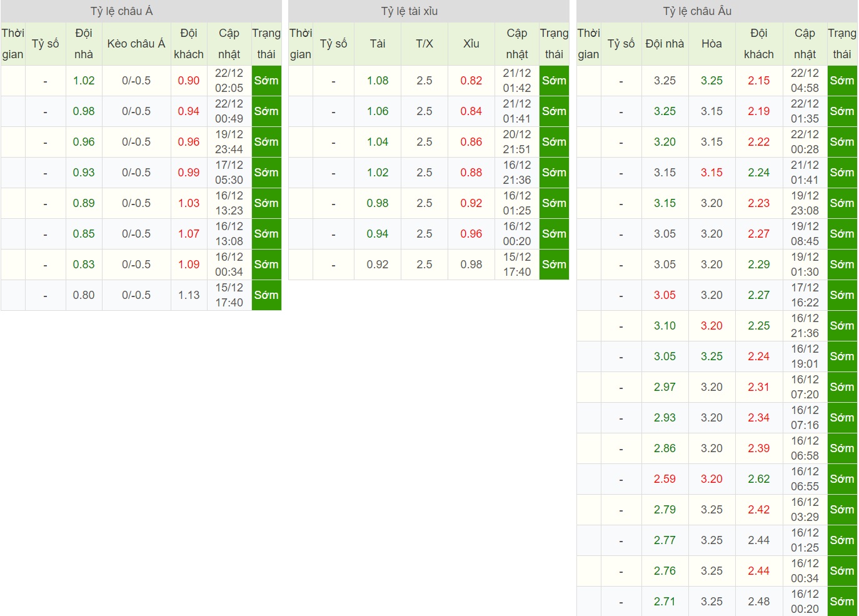Image resolution: width=859 pixels, height=616 pixels.
Task: Select home odds 1.02 in Asian table
Action: tap(84, 81)
